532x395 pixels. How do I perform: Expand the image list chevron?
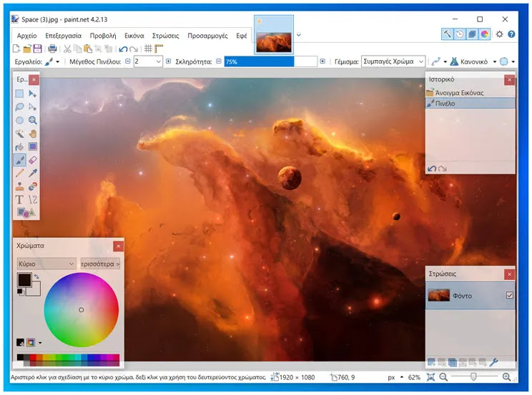click(x=299, y=34)
